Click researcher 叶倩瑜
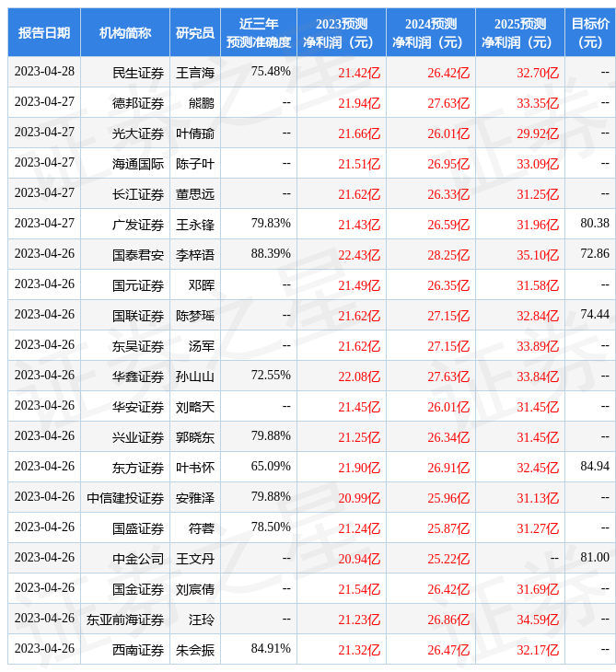616x672 pixels. click(x=195, y=133)
